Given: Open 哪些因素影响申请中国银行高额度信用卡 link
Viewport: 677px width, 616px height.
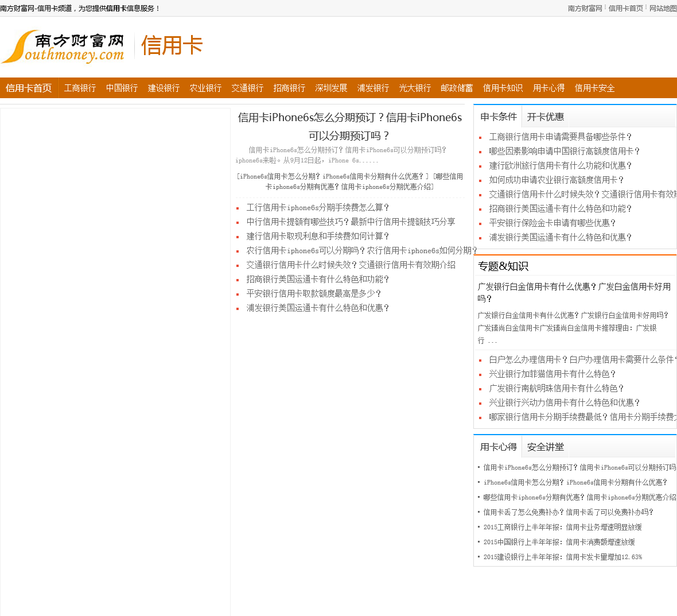Looking at the screenshot, I should [565, 151].
